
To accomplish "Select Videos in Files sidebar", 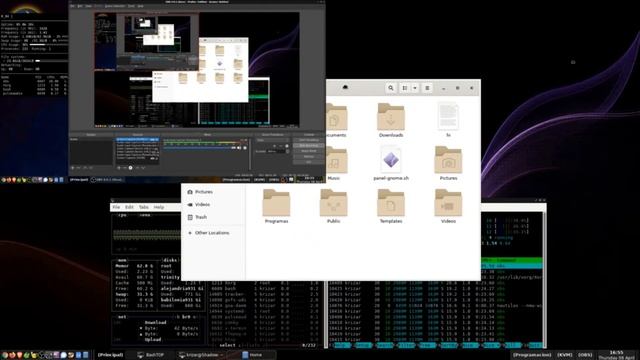I will [x=198, y=204].
